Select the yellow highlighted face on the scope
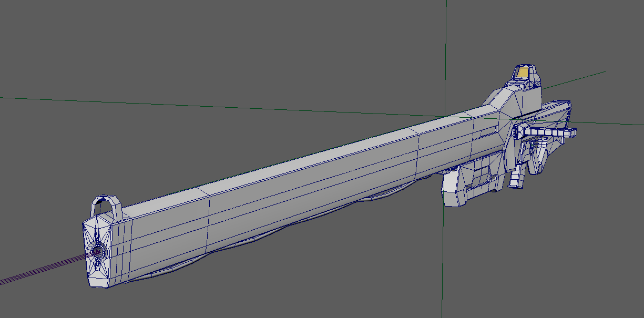 tap(523, 73)
